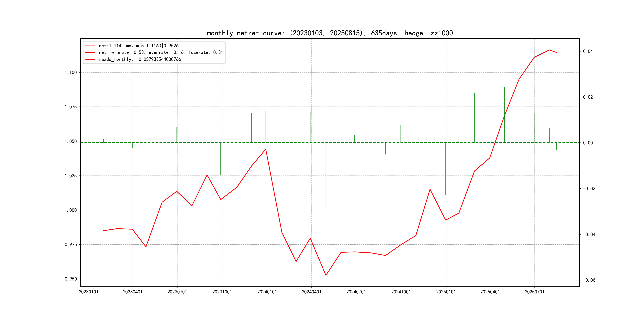Click the 0.950 left axis tick label
Viewport: 644px width, 322px height.
[x=71, y=279]
